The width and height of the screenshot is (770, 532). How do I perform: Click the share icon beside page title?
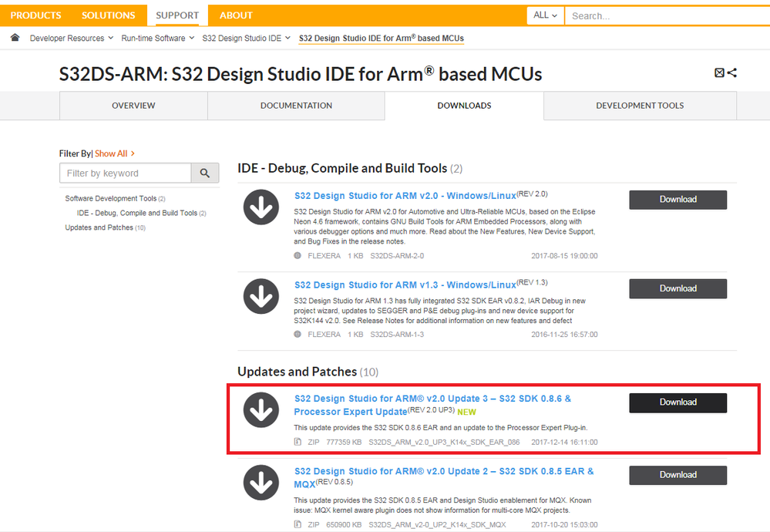click(732, 72)
